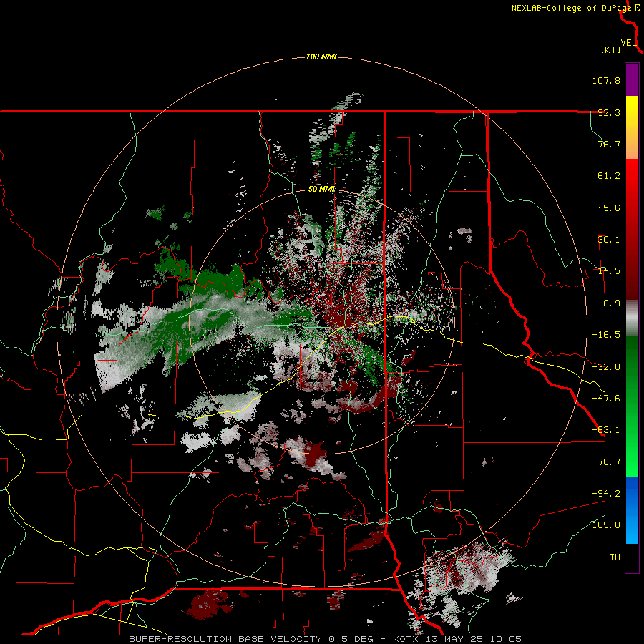The image size is (644, 644).
Task: Pick the yellow-orange segment of velocity color bar
Action: click(x=632, y=127)
